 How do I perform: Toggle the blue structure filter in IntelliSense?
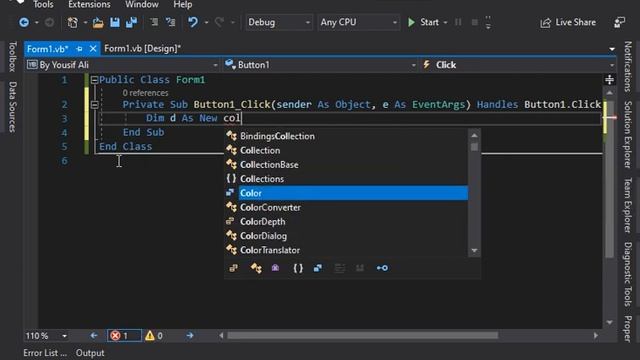click(318, 268)
